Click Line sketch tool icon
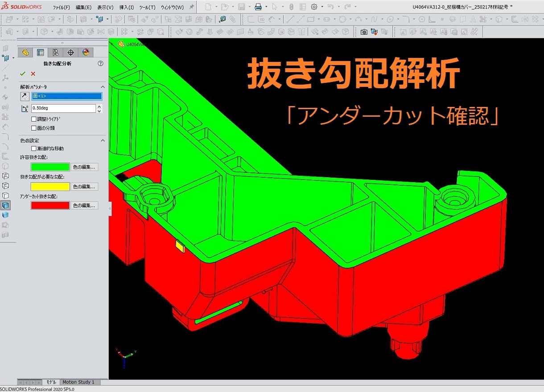544x392 pixels. point(290,20)
